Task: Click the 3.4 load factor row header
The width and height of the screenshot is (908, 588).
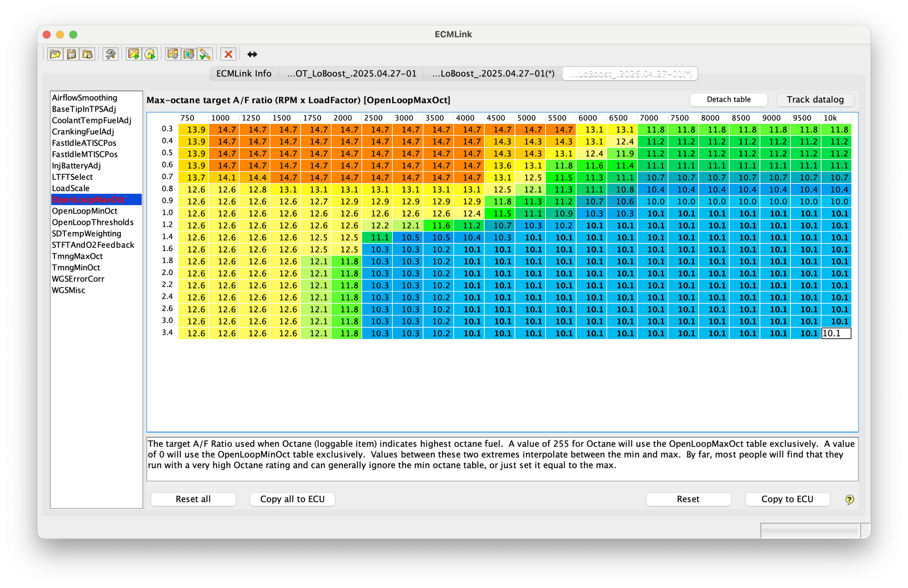Action: 168,333
